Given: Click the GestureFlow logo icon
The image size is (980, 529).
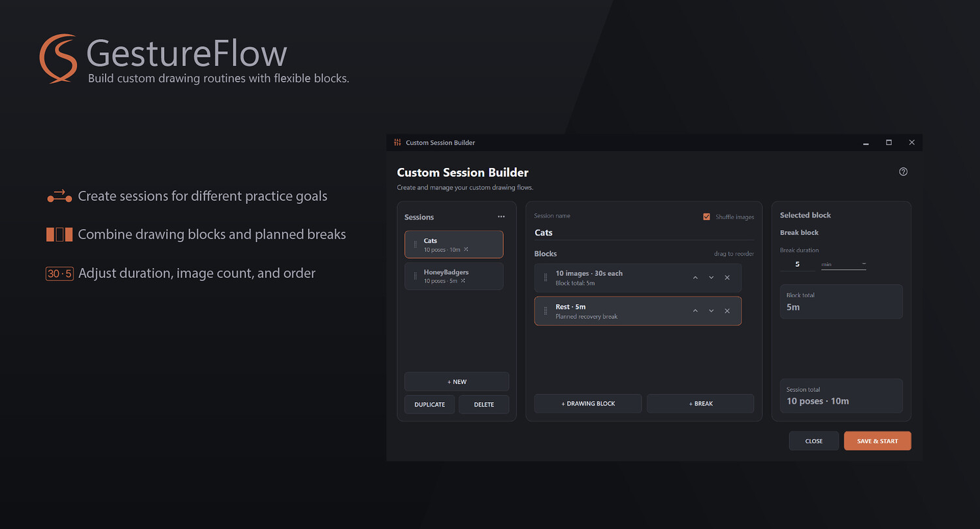Looking at the screenshot, I should (x=58, y=58).
